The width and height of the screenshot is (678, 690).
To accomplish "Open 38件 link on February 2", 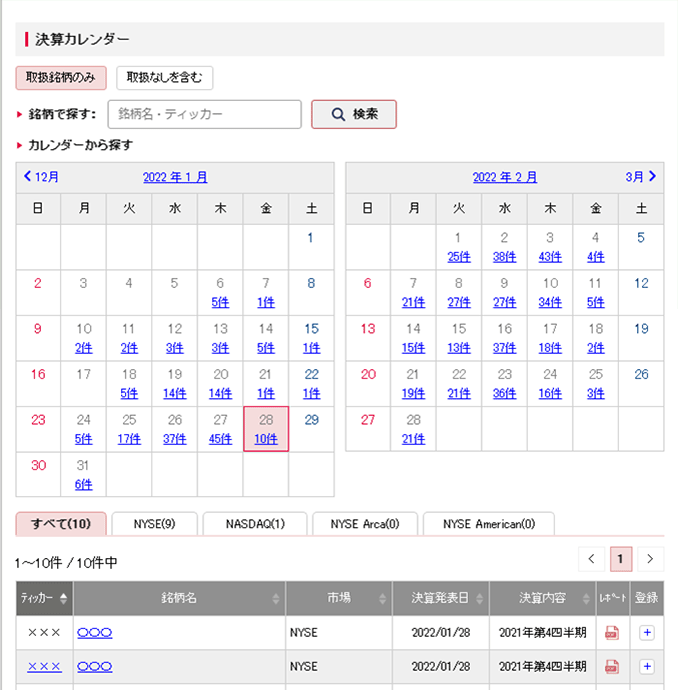I will click(x=504, y=256).
